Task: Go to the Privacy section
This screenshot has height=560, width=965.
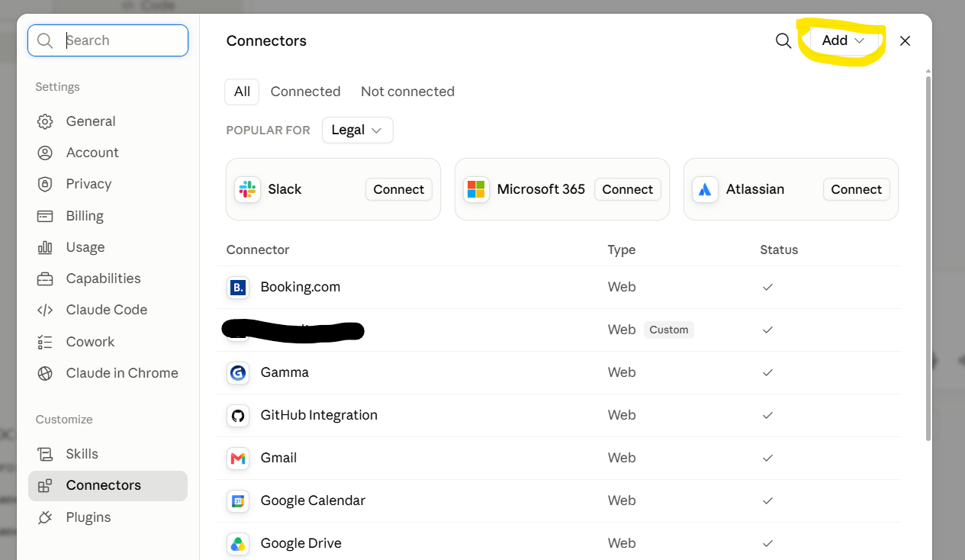Action: coord(108,184)
